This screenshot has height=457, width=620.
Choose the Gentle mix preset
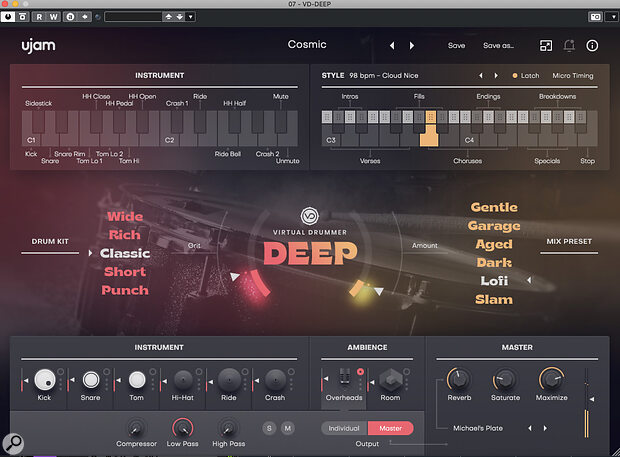click(494, 207)
